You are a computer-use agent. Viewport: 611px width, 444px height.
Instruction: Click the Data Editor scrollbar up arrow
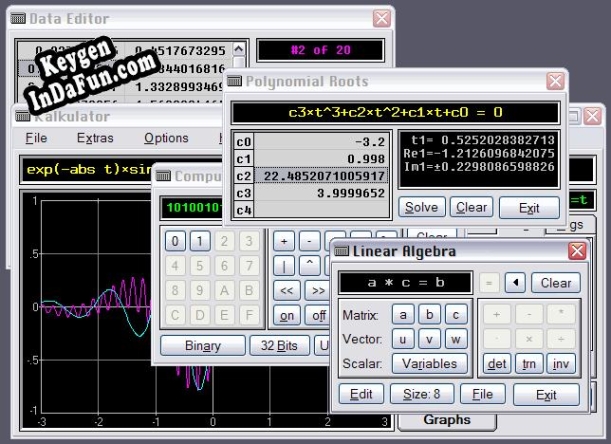coord(238,49)
